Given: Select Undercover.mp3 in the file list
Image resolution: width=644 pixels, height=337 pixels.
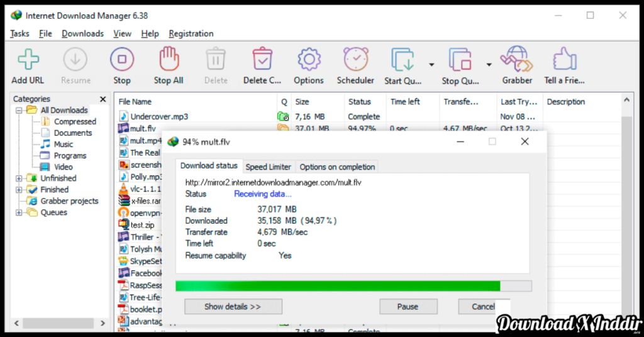Looking at the screenshot, I should (159, 116).
